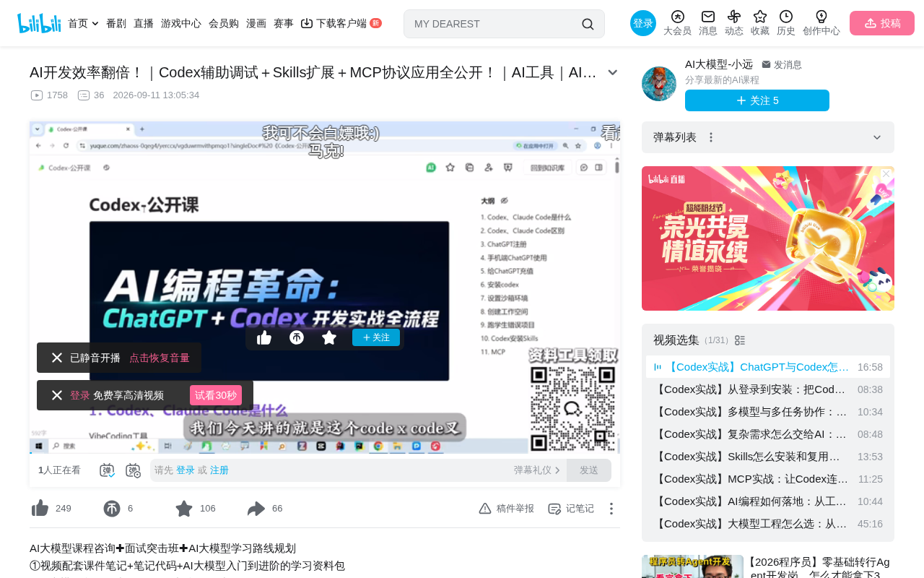This screenshot has height=578, width=924.
Task: Click the 试看30秒 preview button
Action: coord(216,395)
